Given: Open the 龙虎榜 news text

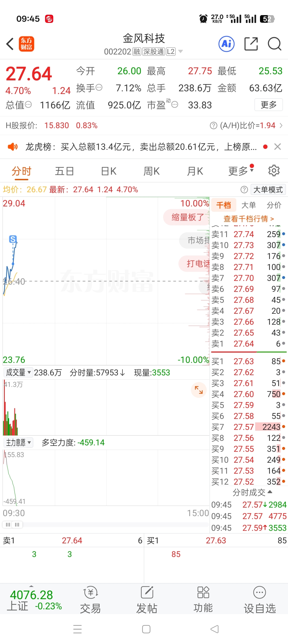Looking at the screenshot, I should (x=141, y=147).
